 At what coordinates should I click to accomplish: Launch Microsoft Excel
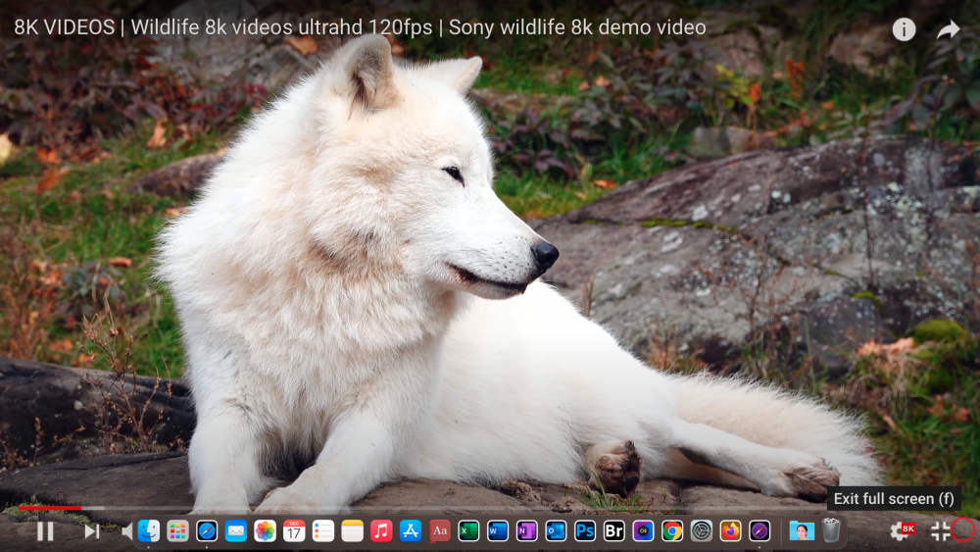coord(468,531)
